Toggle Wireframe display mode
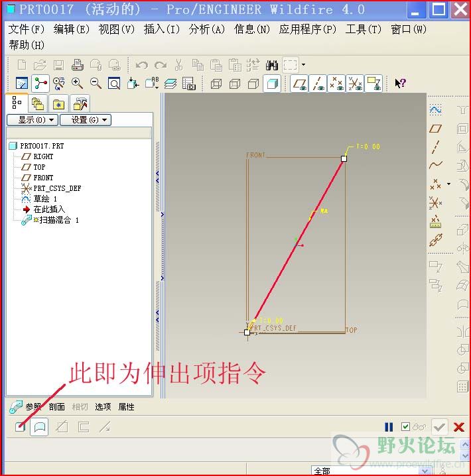471x476 pixels. pos(216,84)
